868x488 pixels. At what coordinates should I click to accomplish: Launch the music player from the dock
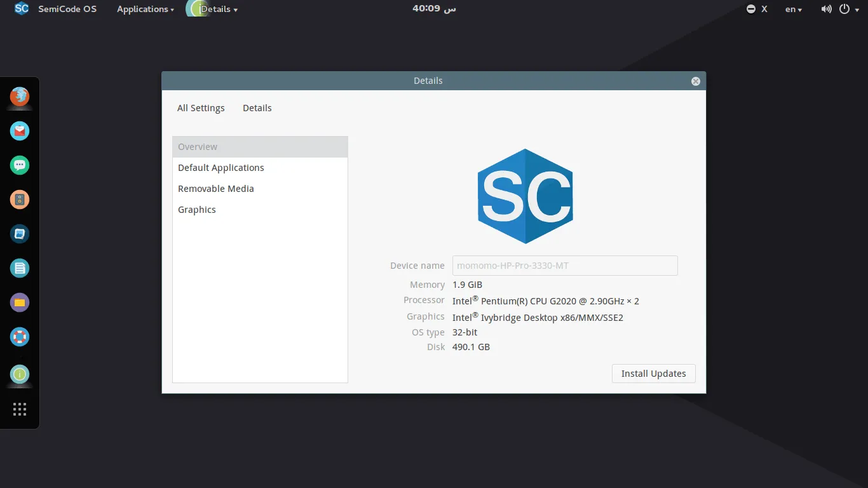pyautogui.click(x=19, y=200)
